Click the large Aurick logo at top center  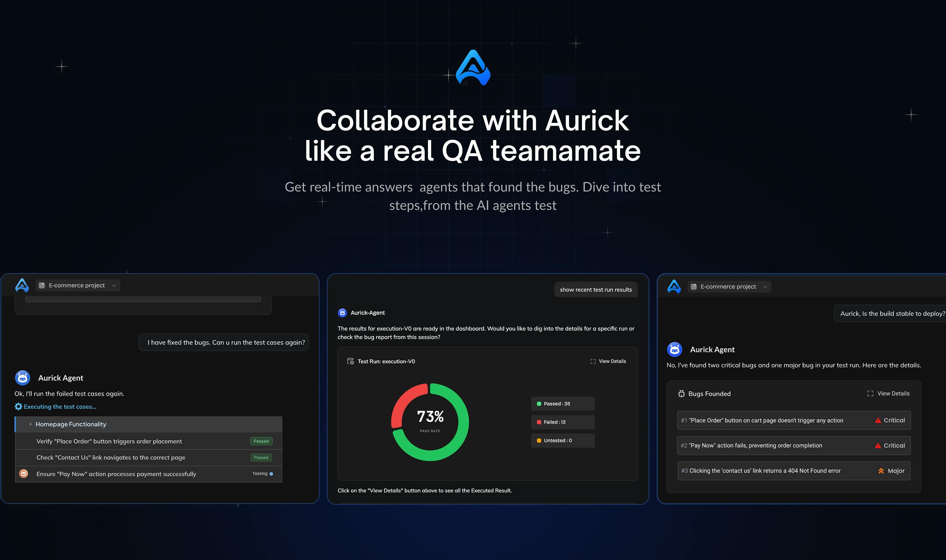[x=473, y=68]
